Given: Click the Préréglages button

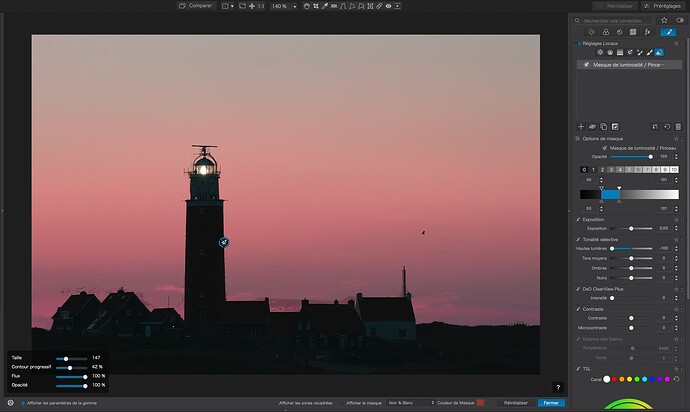Looking at the screenshot, I should [x=661, y=6].
